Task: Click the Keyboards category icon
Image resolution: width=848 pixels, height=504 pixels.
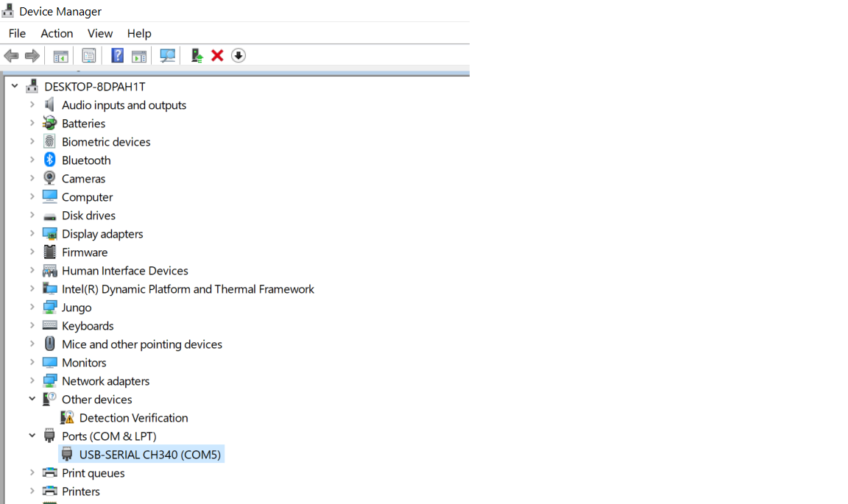Action: 50,325
